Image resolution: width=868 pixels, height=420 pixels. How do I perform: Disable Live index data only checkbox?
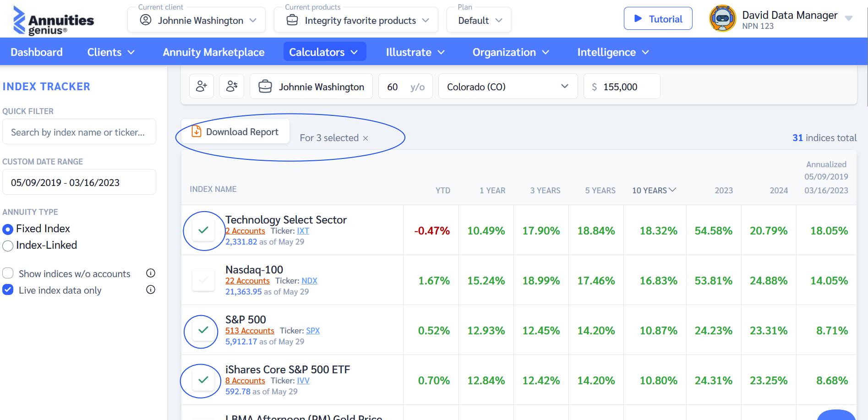point(8,290)
